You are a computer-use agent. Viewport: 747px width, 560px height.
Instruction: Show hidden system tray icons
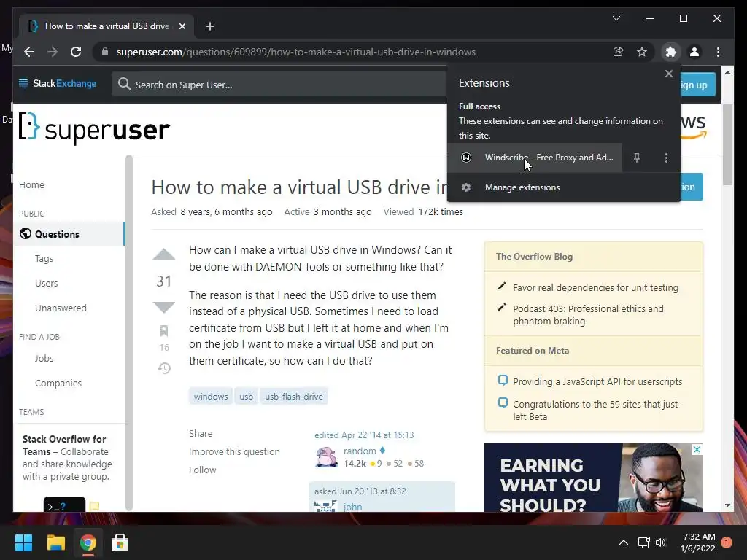coord(623,542)
